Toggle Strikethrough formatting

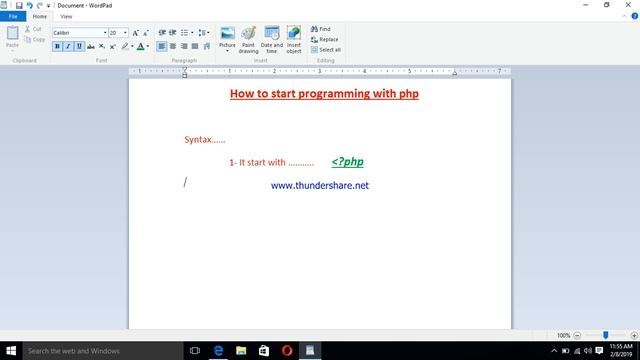click(x=91, y=47)
